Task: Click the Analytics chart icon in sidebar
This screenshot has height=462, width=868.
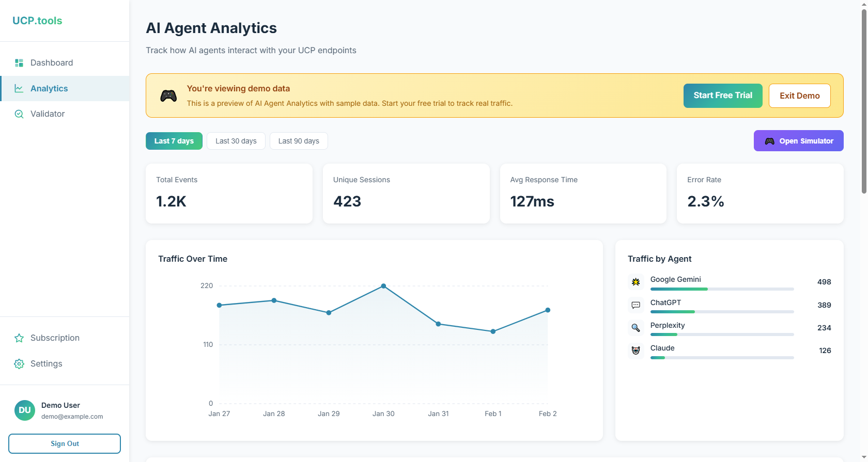Action: pyautogui.click(x=19, y=88)
